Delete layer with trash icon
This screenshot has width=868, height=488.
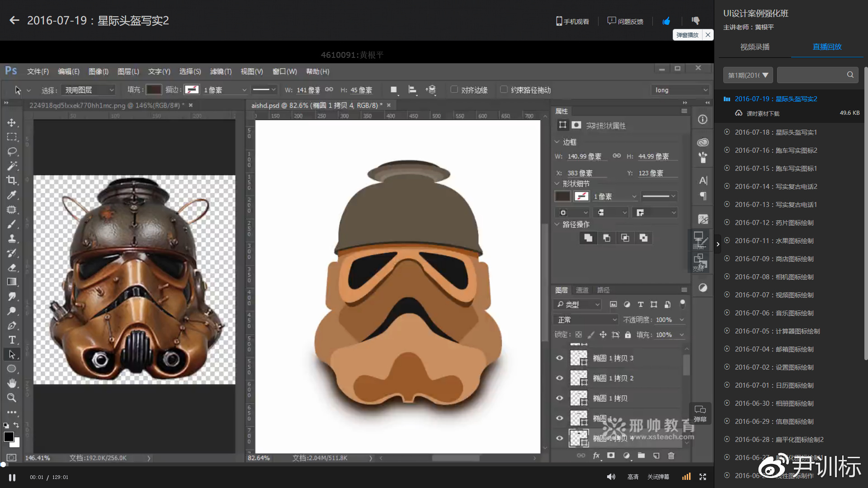(671, 455)
